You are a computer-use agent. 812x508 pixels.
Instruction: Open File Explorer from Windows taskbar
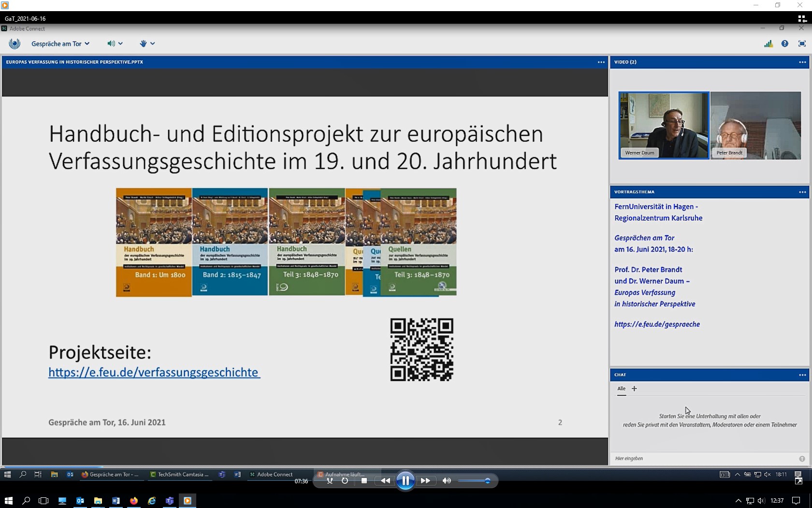(x=98, y=501)
